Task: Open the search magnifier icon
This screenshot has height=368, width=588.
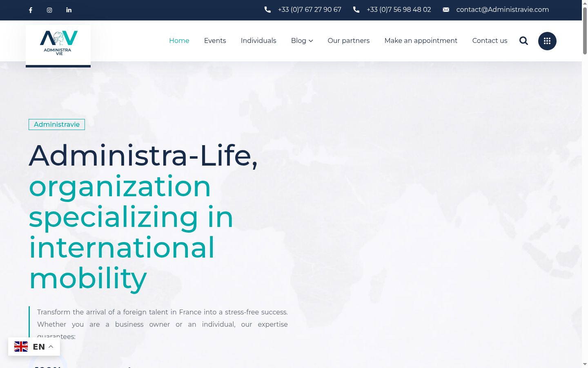Action: 523,40
